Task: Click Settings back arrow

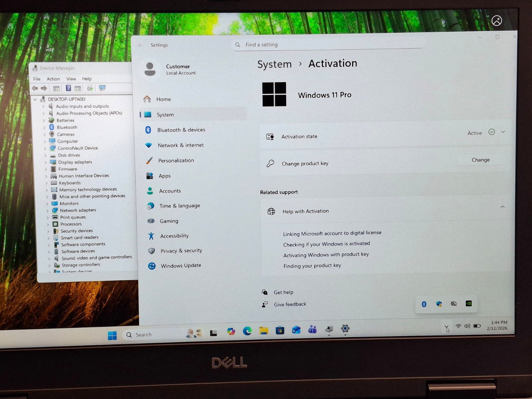Action: pyautogui.click(x=140, y=45)
